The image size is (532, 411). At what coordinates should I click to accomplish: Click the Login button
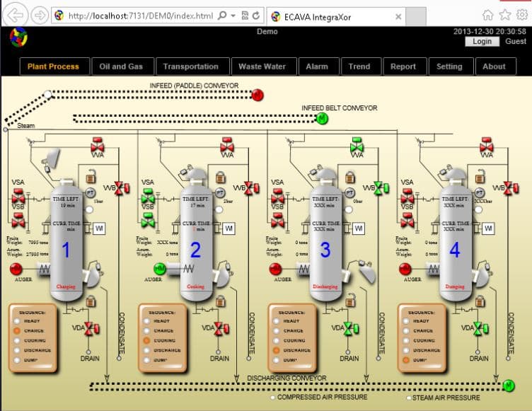(482, 42)
